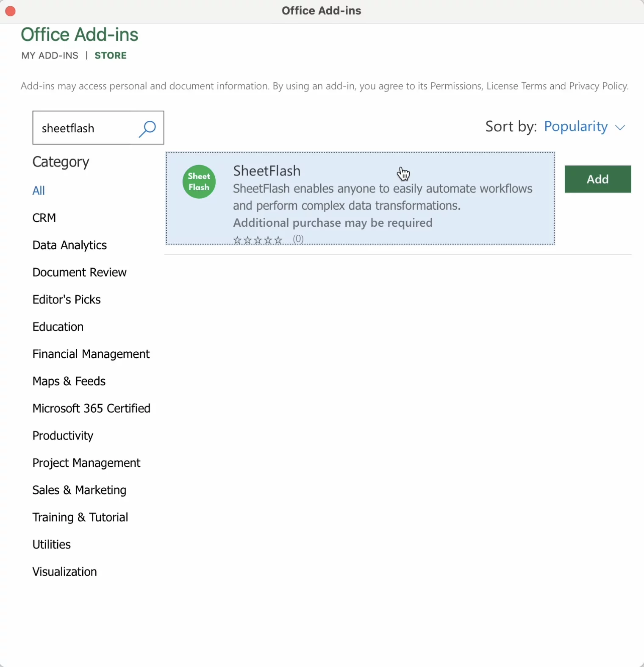Click inside the sheetflash search field
Screen dimensions: 644x667
click(x=85, y=128)
